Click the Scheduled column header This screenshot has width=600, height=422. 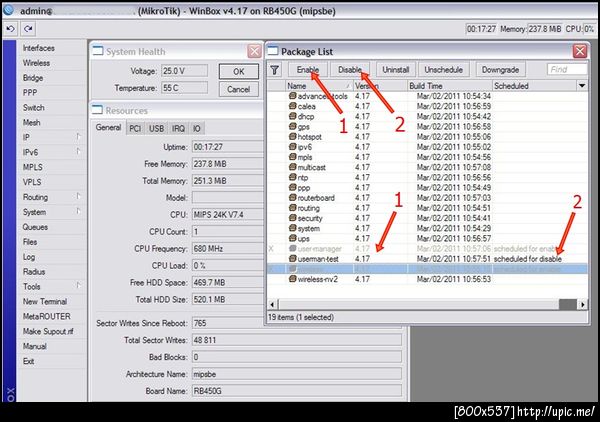click(534, 86)
